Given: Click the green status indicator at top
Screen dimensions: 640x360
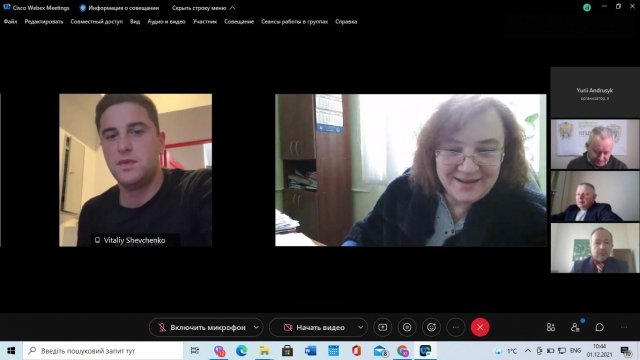Looking at the screenshot, I should coord(587,7).
